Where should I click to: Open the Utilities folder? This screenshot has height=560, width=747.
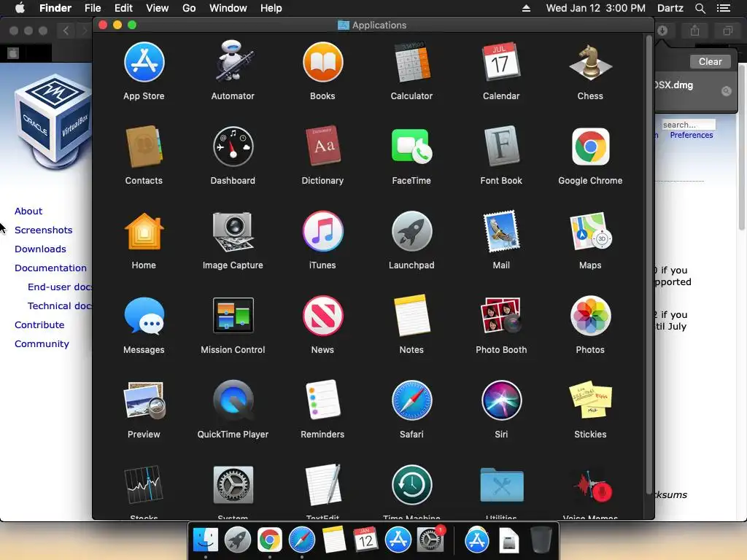(x=501, y=485)
